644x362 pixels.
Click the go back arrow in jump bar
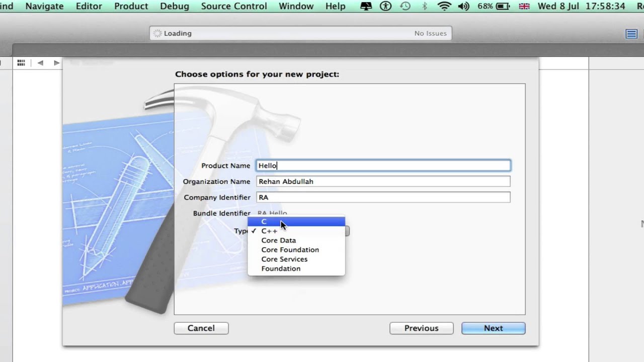click(40, 63)
